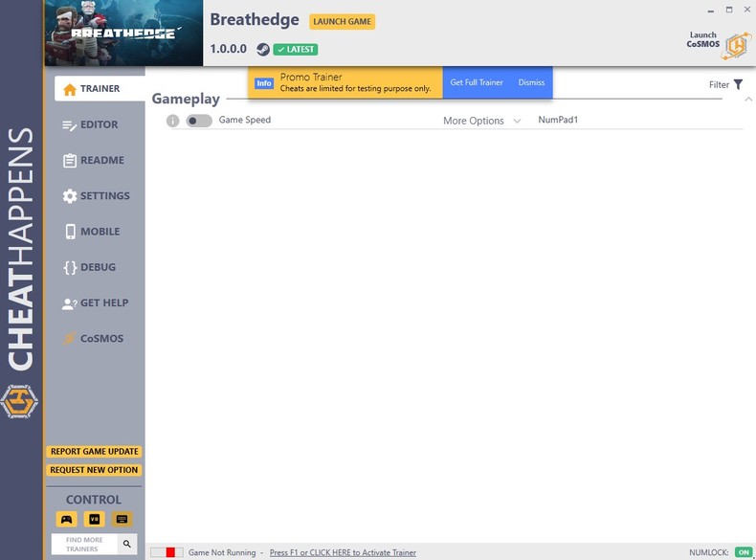This screenshot has width=756, height=560.
Task: Click the Steam platform icon
Action: tap(263, 49)
